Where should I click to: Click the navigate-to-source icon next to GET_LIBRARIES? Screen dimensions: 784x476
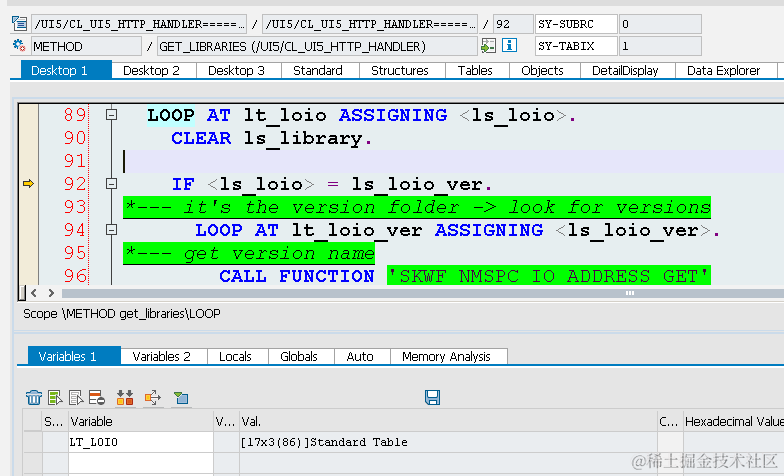coord(488,46)
